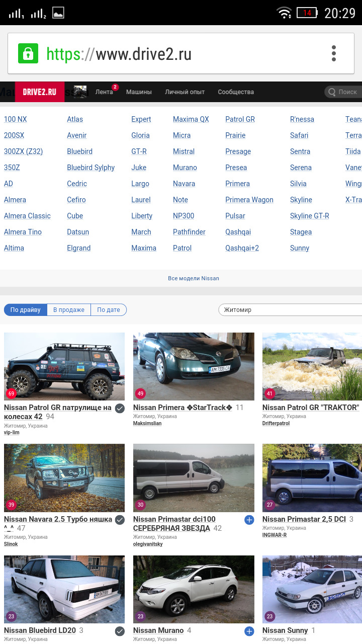Viewport: 362px width, 644px height.
Task: Open the Murano model link
Action: [x=185, y=168]
